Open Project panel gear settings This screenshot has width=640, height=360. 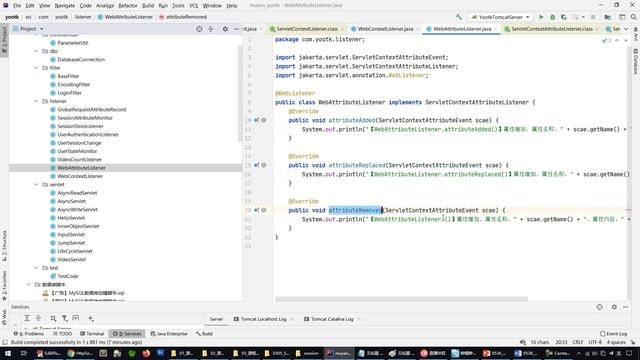[x=225, y=29]
